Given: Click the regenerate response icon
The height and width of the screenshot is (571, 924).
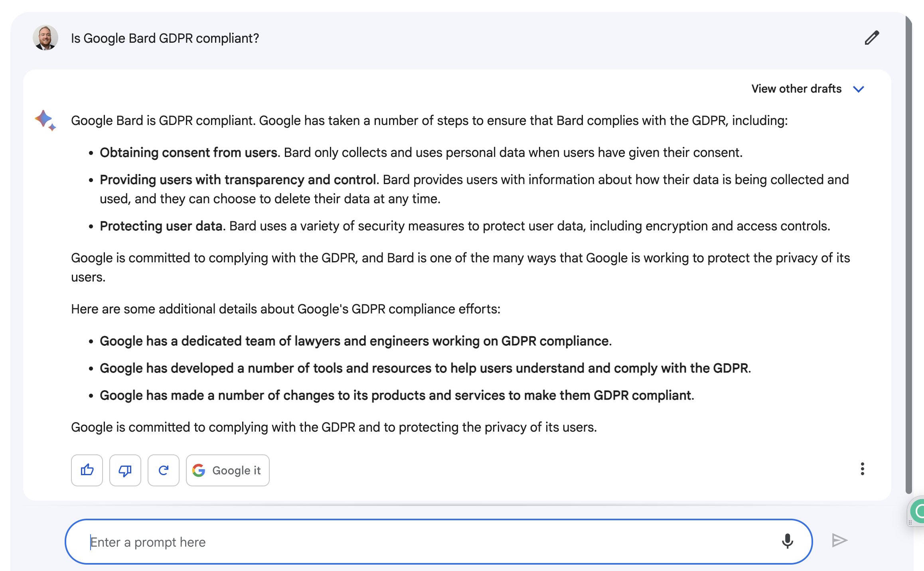Looking at the screenshot, I should 164,470.
